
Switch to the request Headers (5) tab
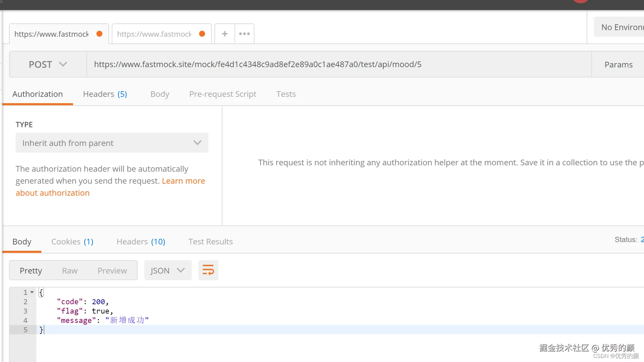click(x=105, y=94)
